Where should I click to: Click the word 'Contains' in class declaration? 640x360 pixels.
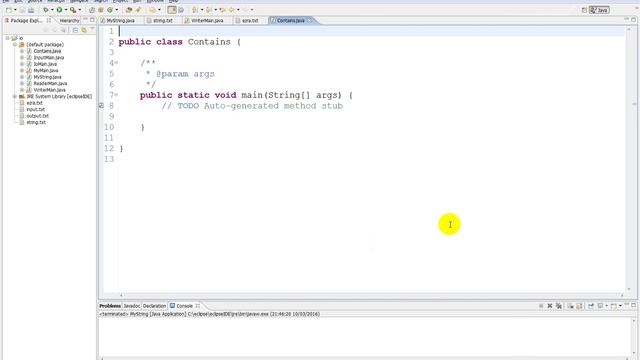coord(209,42)
